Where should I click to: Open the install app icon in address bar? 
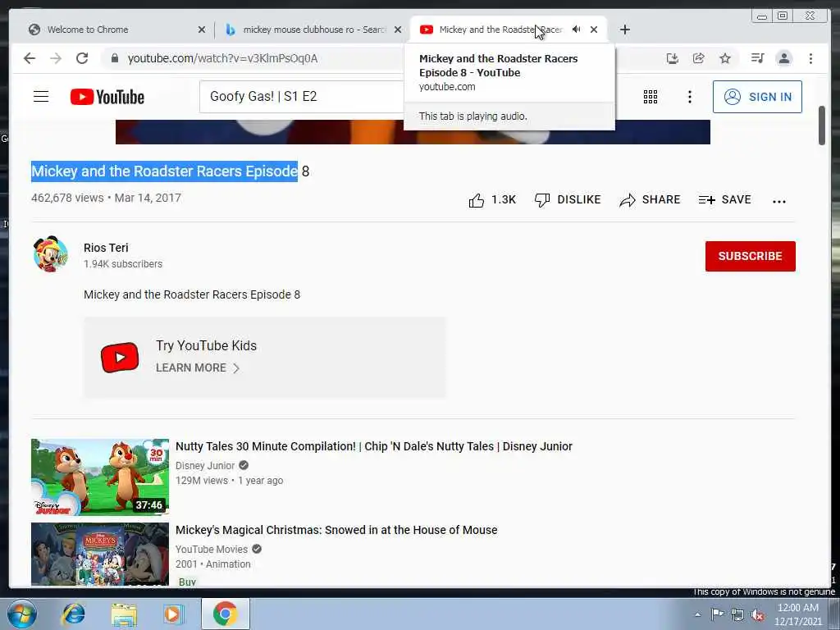coord(673,58)
